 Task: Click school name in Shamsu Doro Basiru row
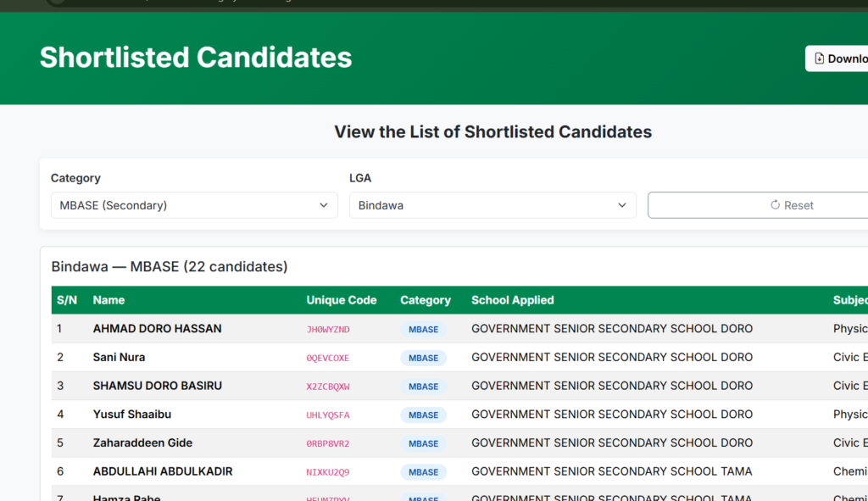tap(612, 386)
